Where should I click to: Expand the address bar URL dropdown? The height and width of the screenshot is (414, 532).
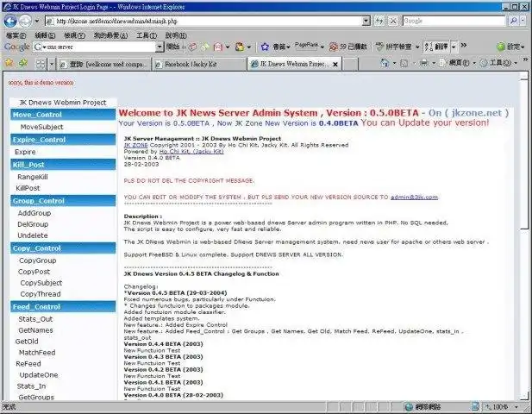point(366,21)
